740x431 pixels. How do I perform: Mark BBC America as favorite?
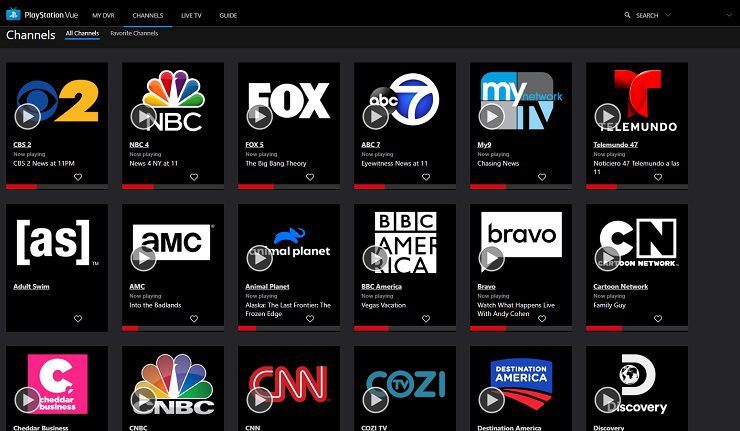(426, 319)
